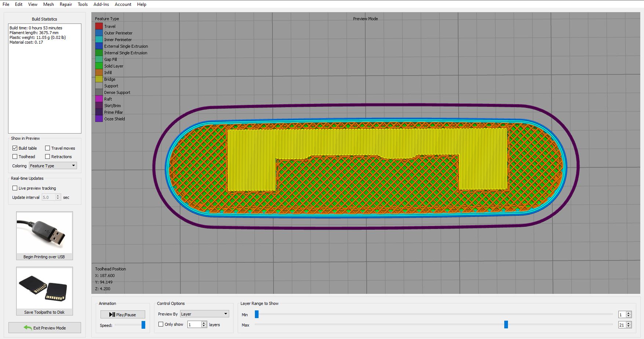
Task: Click Exit Preview Mode button
Action: click(45, 328)
